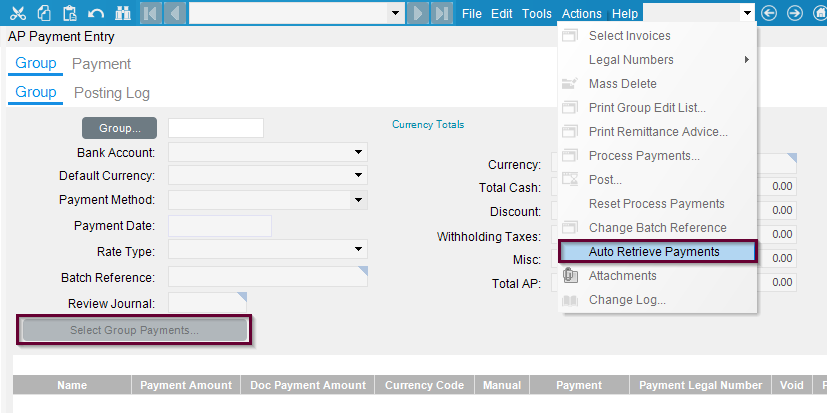
Task: Go to next record arrow icon
Action: 418,13
